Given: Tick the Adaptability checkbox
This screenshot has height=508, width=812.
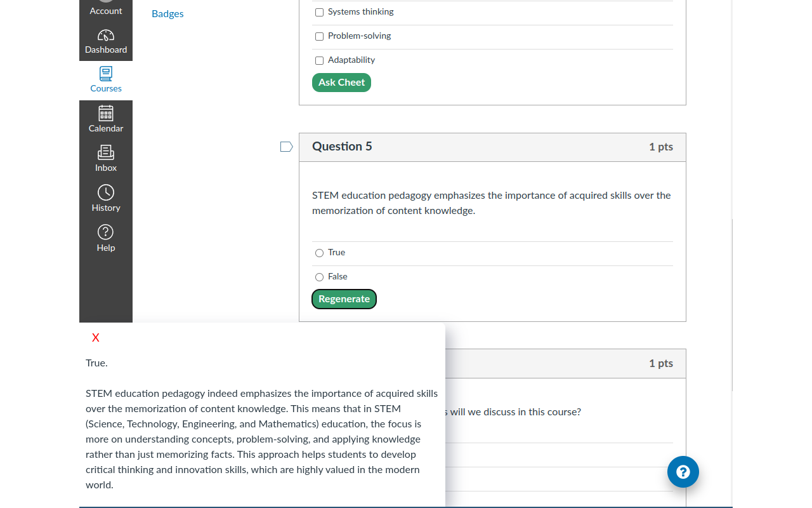Looking at the screenshot, I should pos(320,60).
